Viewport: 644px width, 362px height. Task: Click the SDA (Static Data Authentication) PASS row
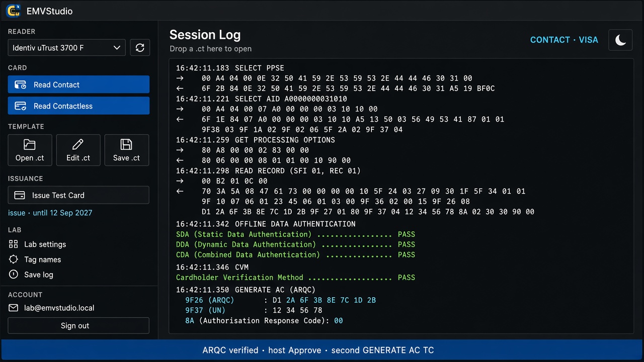pyautogui.click(x=295, y=234)
